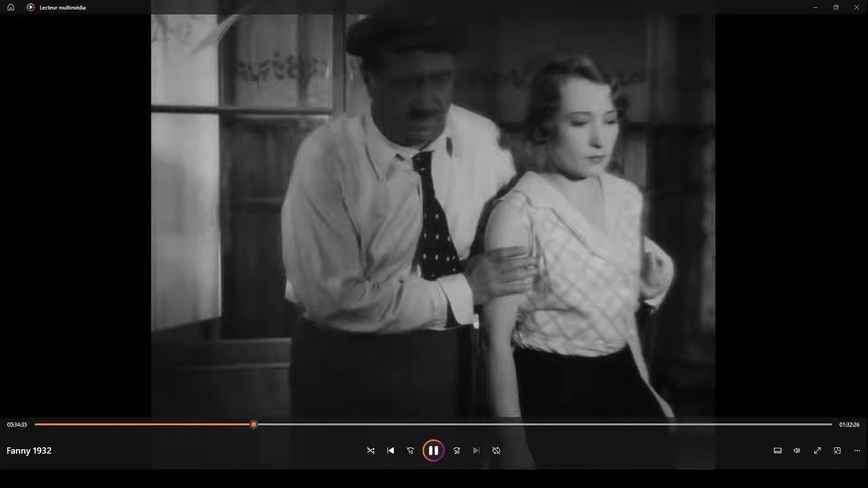Open the more options menu

click(857, 451)
